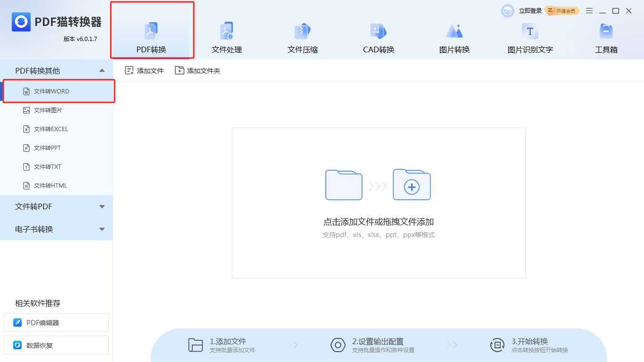The height and width of the screenshot is (362, 644).
Task: Open the hamburger menu icon
Action: click(589, 11)
